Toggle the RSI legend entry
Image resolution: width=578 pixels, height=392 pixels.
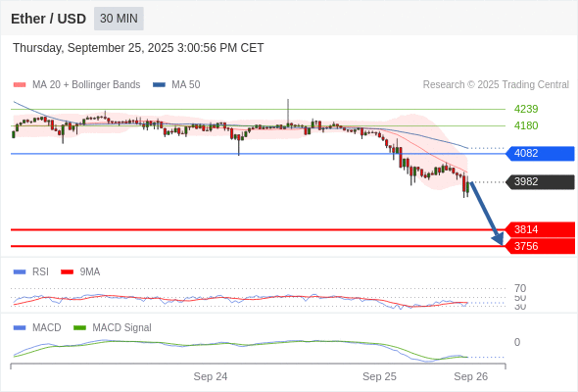click(x=31, y=271)
